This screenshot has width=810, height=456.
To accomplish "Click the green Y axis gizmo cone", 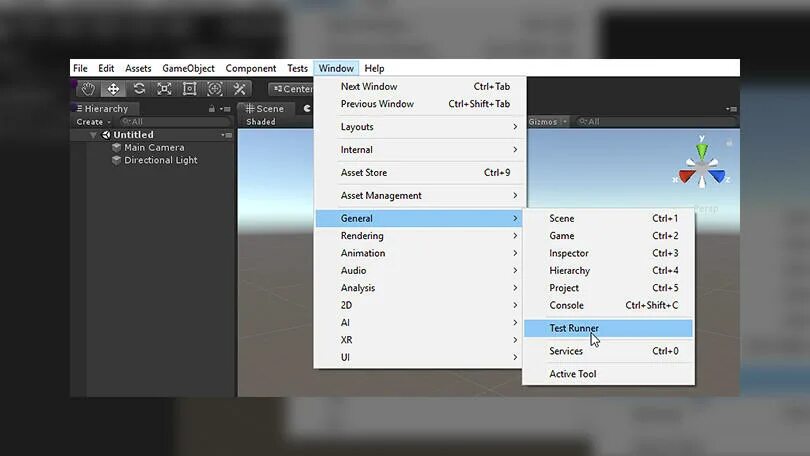I will (x=702, y=150).
